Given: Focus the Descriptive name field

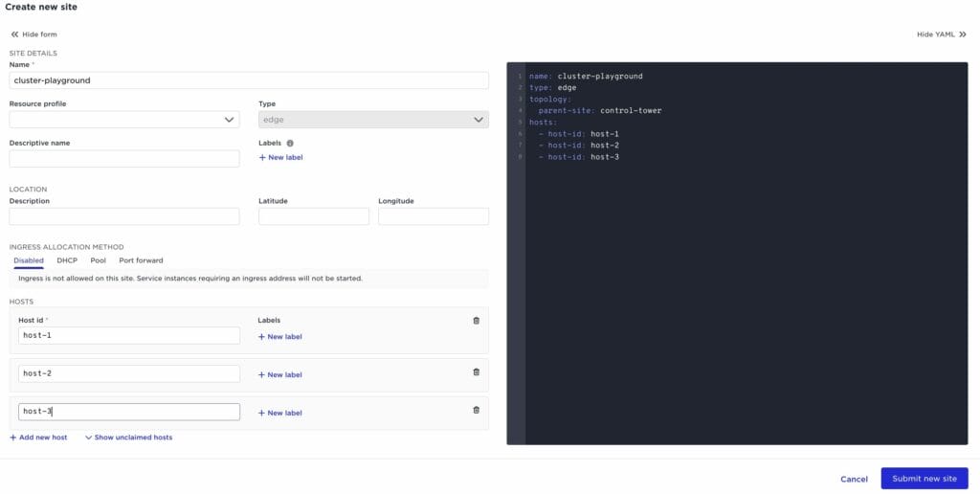Looking at the screenshot, I should (x=124, y=159).
